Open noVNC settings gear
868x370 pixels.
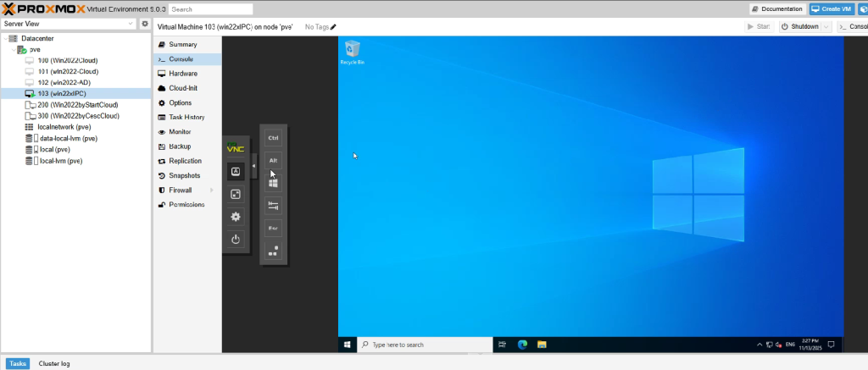[x=236, y=217]
